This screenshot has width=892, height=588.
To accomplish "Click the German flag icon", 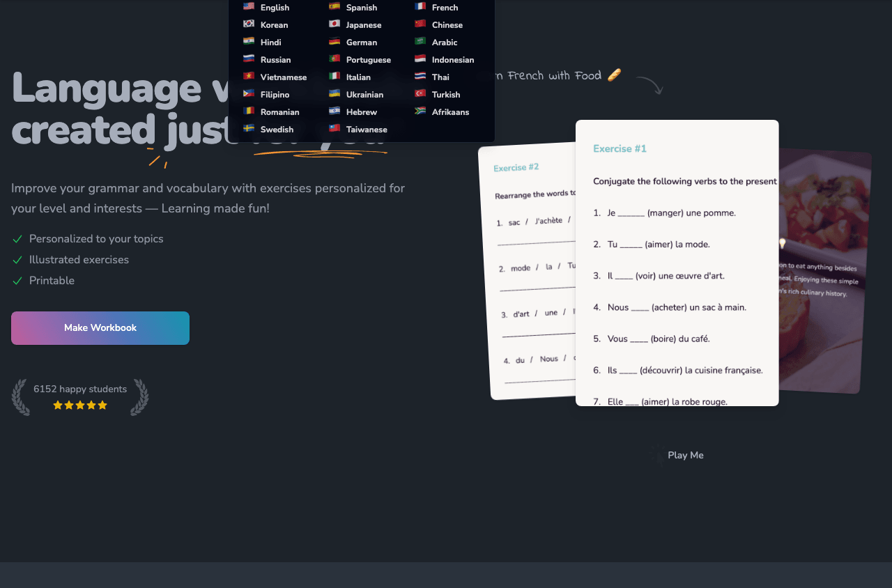I will (x=334, y=41).
